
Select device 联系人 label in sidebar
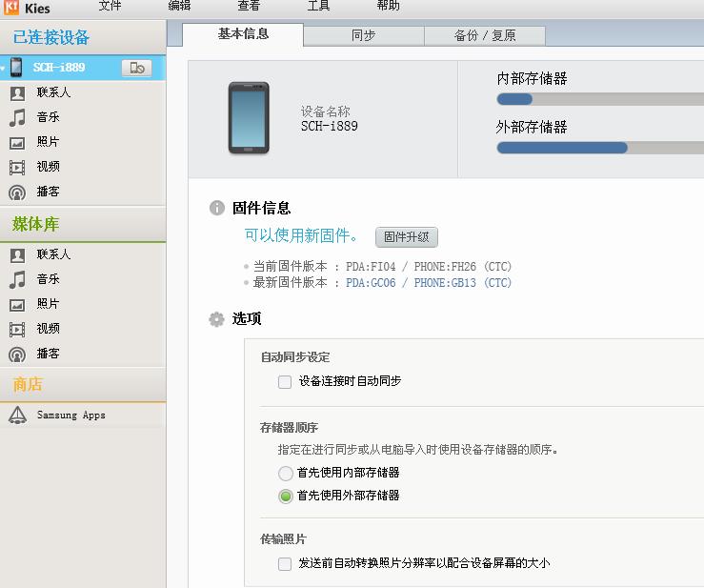(x=53, y=92)
